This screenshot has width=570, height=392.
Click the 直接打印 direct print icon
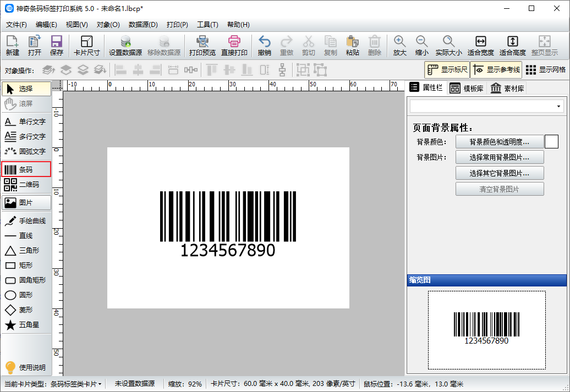[x=234, y=46]
